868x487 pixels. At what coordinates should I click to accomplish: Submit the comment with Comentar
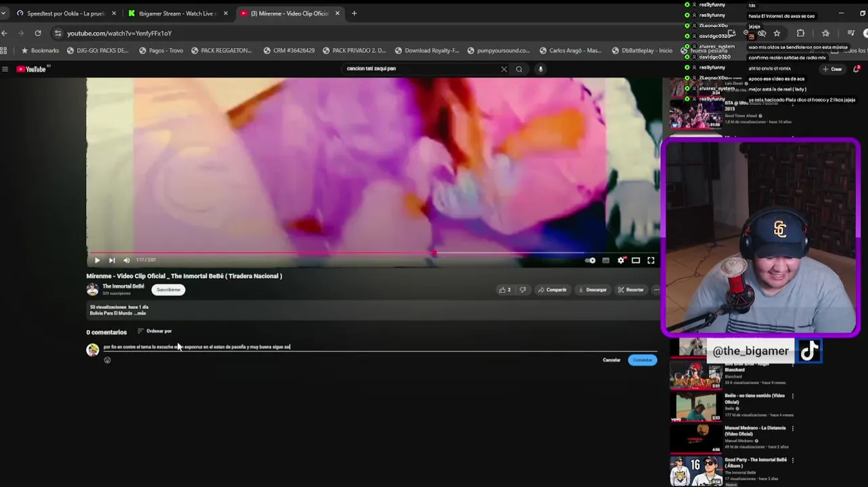[x=642, y=360]
